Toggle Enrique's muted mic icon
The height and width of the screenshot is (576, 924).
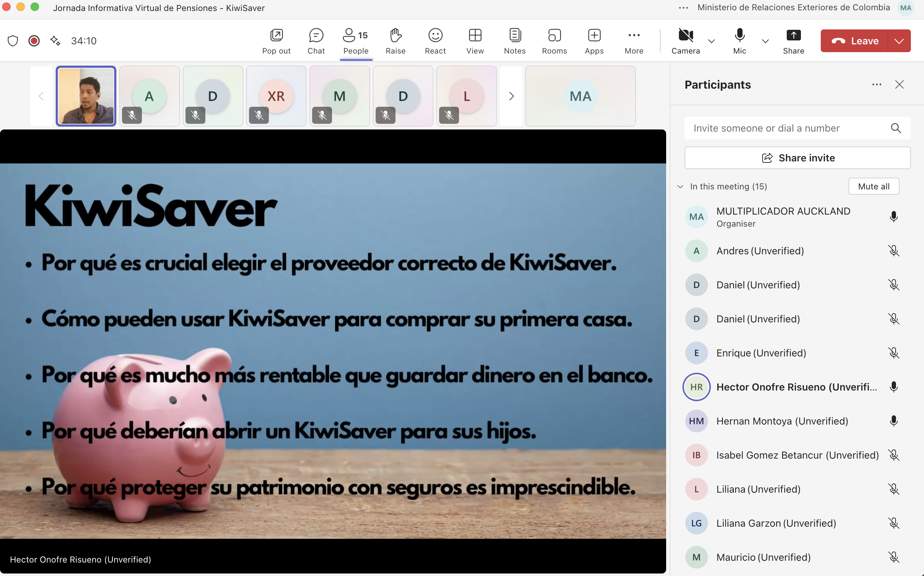893,353
